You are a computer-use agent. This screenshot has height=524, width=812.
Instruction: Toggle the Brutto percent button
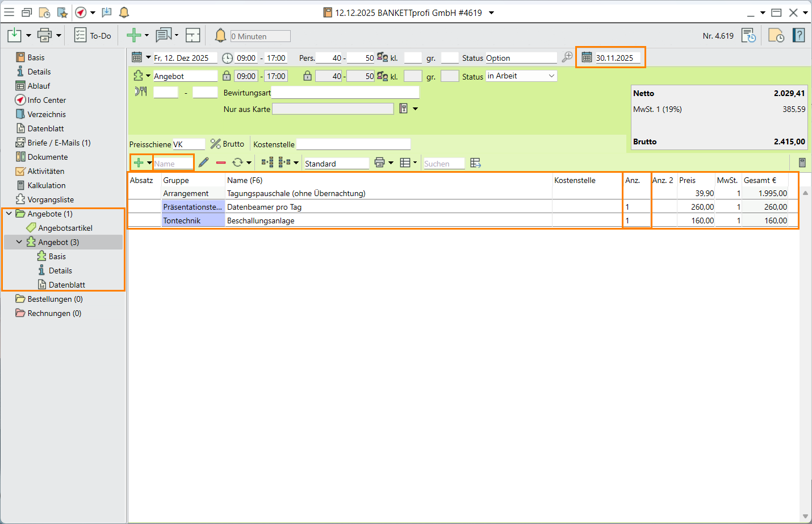[x=227, y=144]
